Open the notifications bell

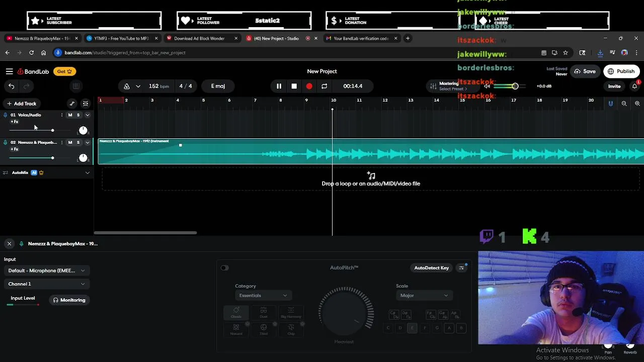634,86
